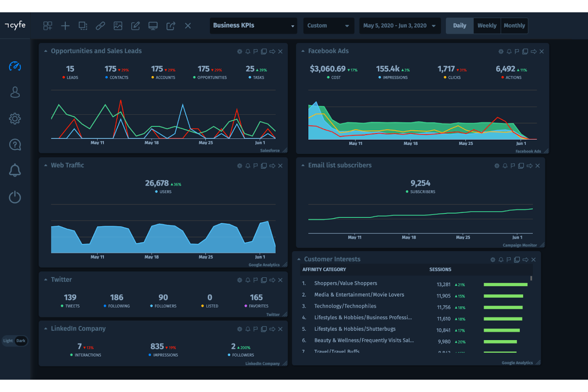This screenshot has height=392, width=588.
Task: Open settings gear on Facebook Ads widget
Action: click(501, 52)
